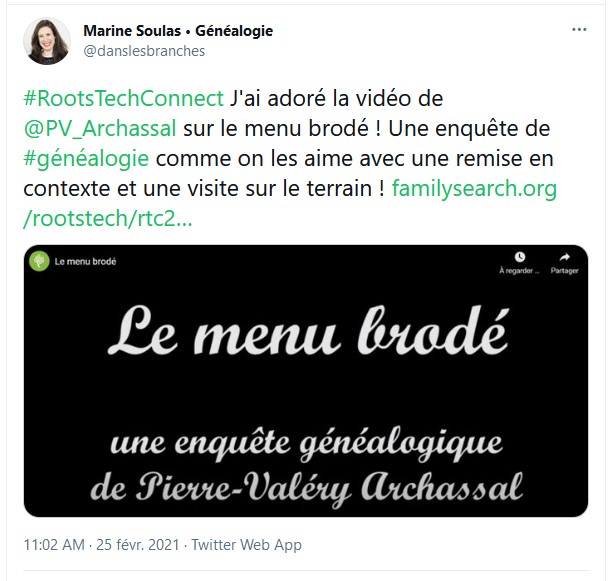Viewport: 613px width, 581px height.
Task: Click the Twitter Web App source label
Action: click(x=246, y=545)
